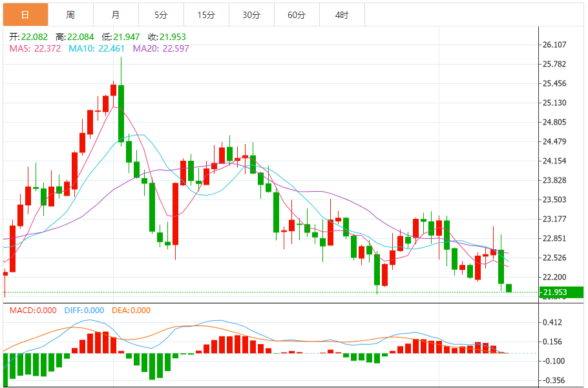
Task: Click the 22.851 price axis label
Action: pos(554,239)
